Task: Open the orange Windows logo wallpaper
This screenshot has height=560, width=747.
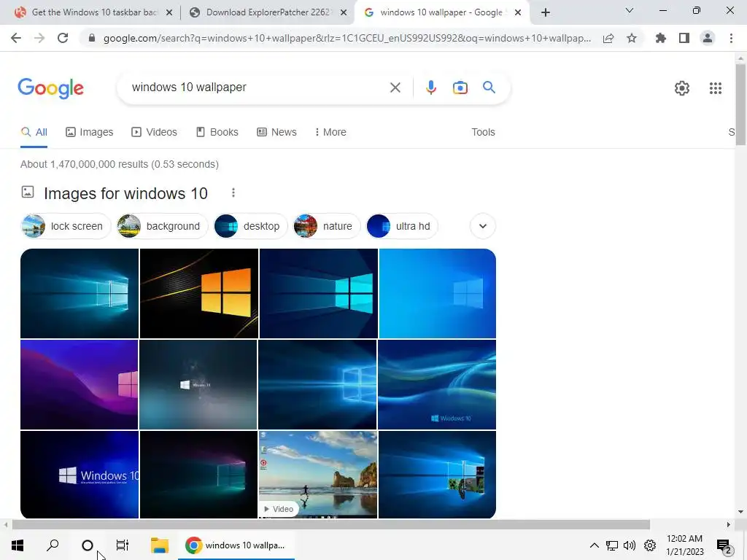Action: tap(199, 293)
